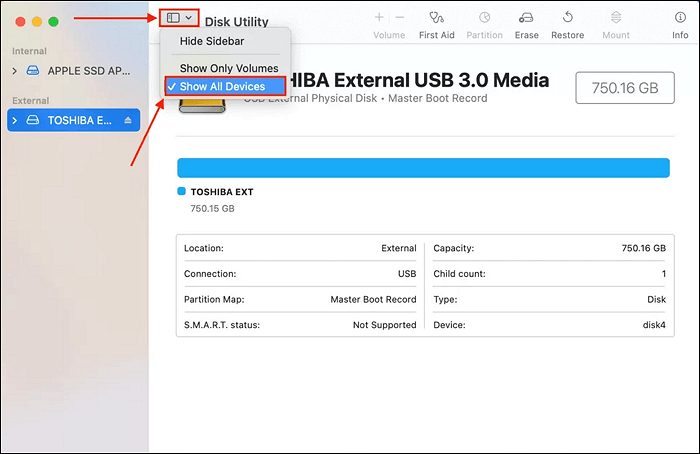This screenshot has width=700, height=454.
Task: Click the Partition toolbar icon
Action: [485, 18]
